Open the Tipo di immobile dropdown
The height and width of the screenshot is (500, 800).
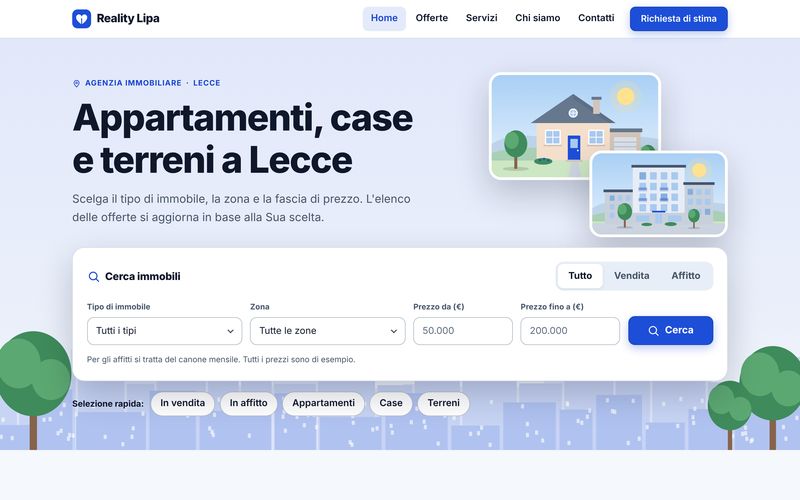[x=164, y=331]
